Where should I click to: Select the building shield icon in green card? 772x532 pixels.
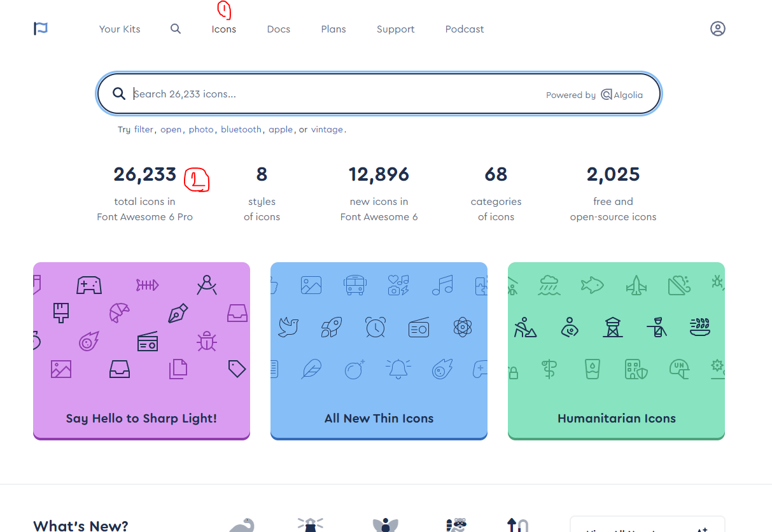pyautogui.click(x=636, y=369)
